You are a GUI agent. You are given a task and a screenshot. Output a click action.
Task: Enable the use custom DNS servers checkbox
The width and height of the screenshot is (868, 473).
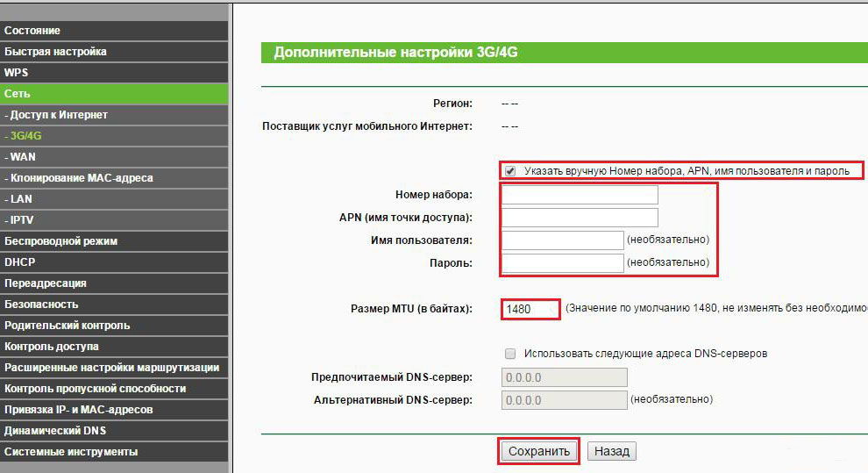click(x=510, y=354)
